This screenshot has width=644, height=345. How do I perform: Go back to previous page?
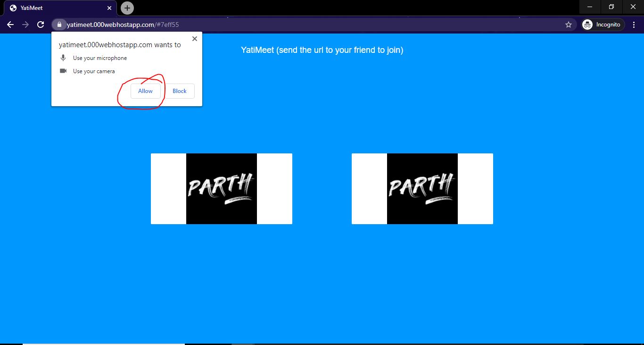10,25
